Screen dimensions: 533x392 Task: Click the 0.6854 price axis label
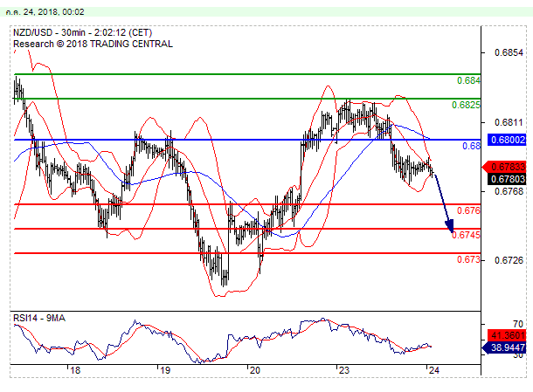pyautogui.click(x=509, y=52)
